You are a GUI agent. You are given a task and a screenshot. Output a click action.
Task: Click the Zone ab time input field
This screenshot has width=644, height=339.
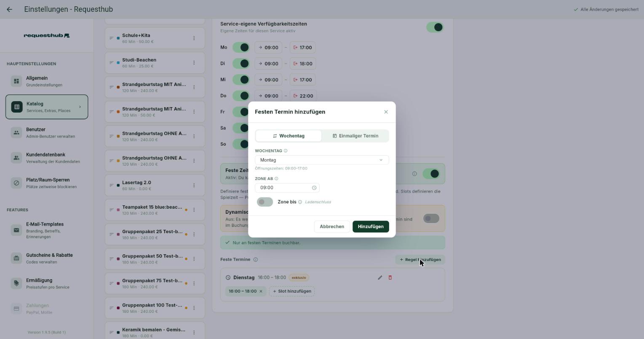pos(287,188)
